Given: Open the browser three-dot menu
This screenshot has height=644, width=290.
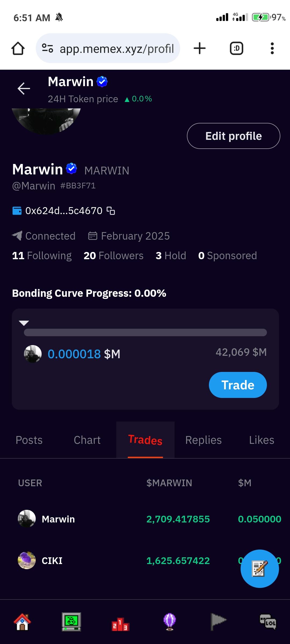Looking at the screenshot, I should click(272, 49).
